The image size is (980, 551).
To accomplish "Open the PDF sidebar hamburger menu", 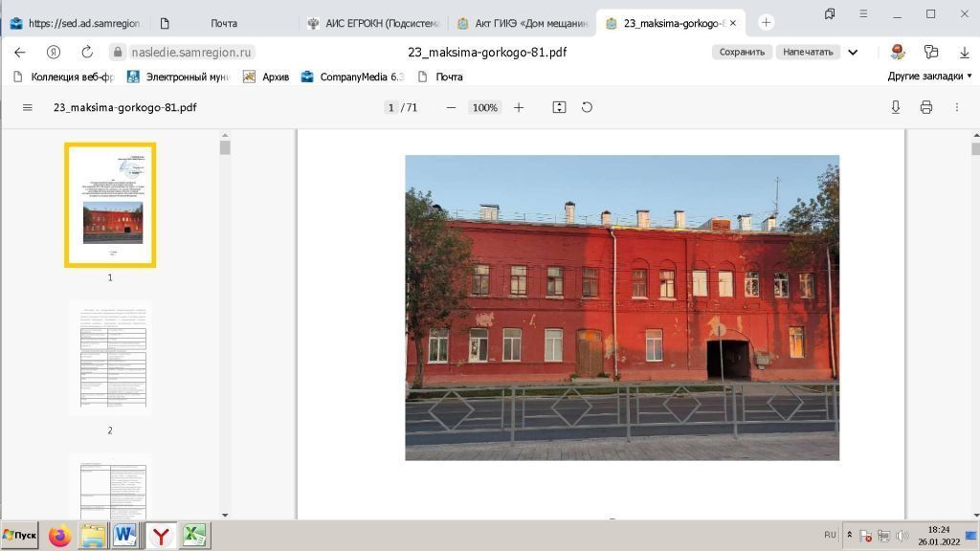I will click(x=27, y=108).
